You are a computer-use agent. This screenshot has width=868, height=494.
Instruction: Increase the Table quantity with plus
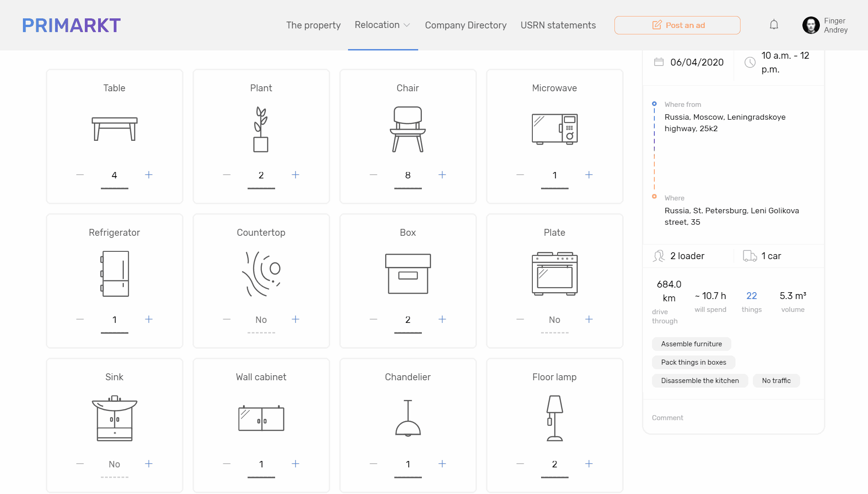149,175
